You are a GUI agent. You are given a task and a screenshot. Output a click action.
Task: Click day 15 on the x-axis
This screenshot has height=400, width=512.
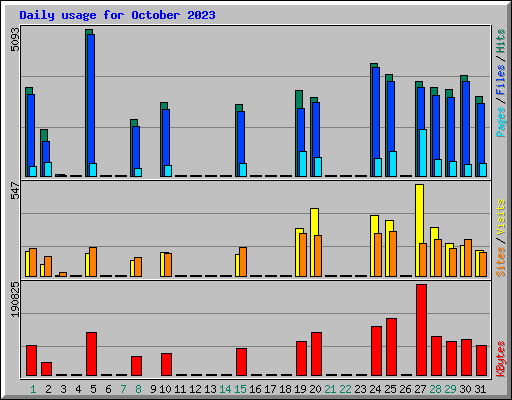click(240, 389)
